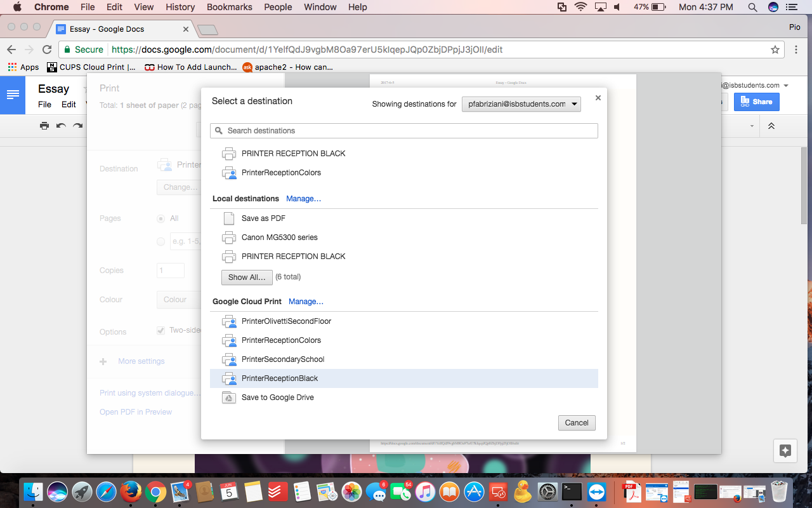Toggle the Two-sided checkbox
This screenshot has height=508, width=812.
(x=160, y=330)
